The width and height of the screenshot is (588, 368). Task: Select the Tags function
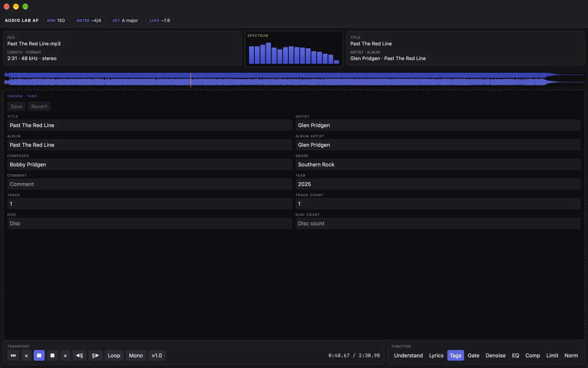456,356
